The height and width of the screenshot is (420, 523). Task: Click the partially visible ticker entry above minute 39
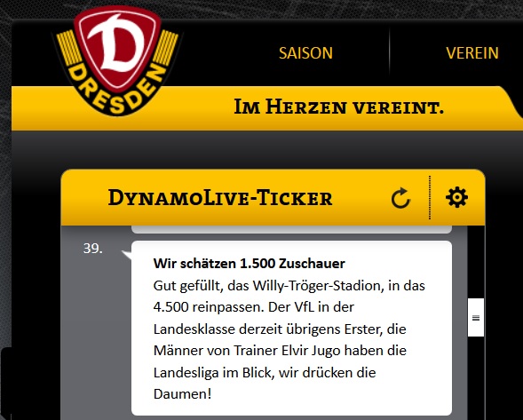click(x=291, y=229)
